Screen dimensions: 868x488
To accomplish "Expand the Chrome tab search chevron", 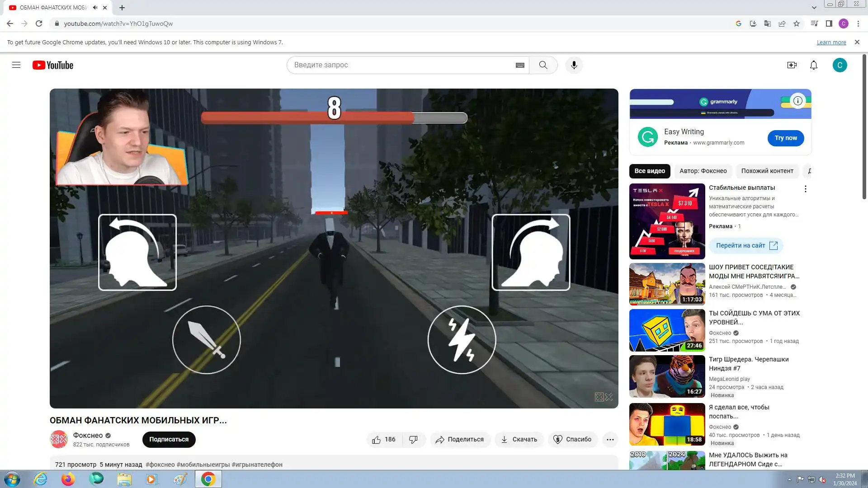I will 814,8.
